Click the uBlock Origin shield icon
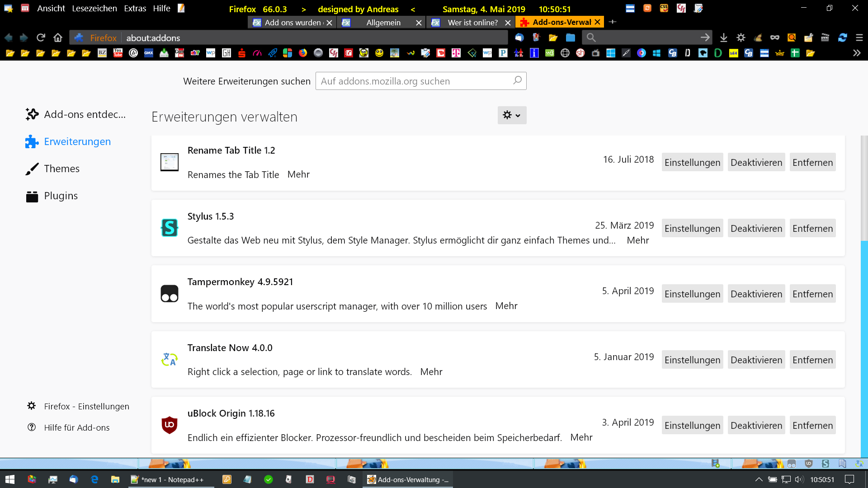This screenshot has height=488, width=868. (170, 425)
